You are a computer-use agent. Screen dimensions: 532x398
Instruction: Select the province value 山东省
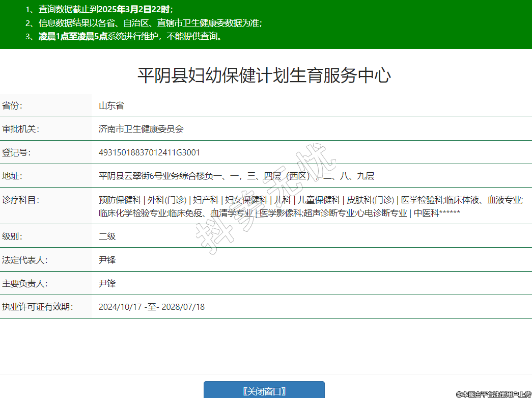click(111, 106)
